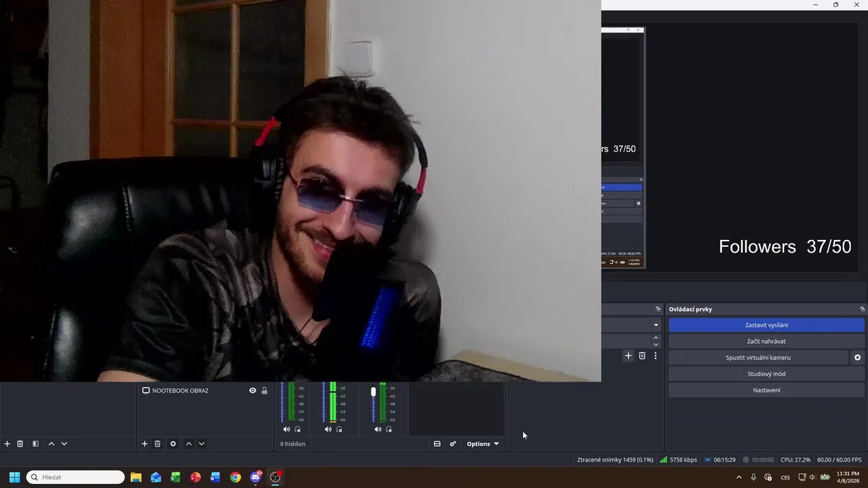Viewport: 868px width, 488px height.
Task: Open Discord from the taskbar
Action: point(256,477)
